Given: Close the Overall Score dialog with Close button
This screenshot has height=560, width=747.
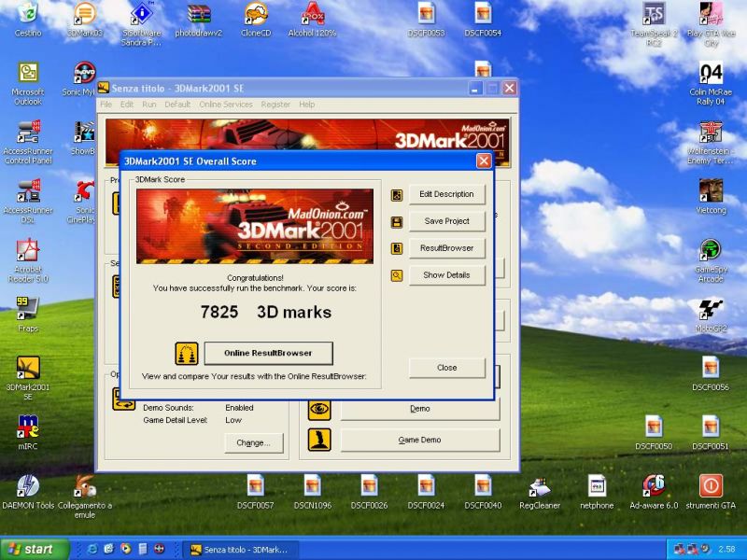Looking at the screenshot, I should 446,368.
